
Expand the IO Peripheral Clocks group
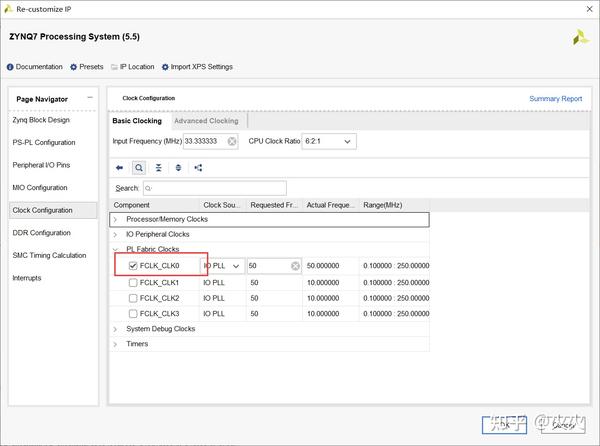pos(115,235)
